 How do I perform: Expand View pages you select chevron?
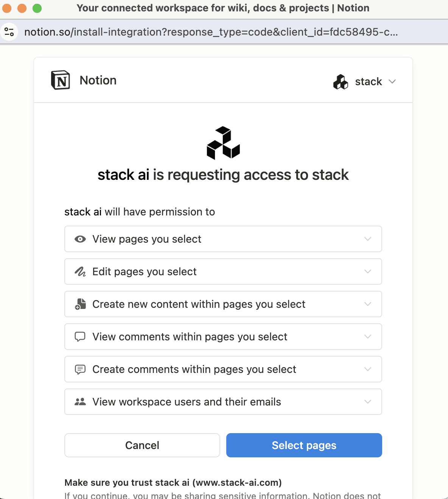click(368, 239)
